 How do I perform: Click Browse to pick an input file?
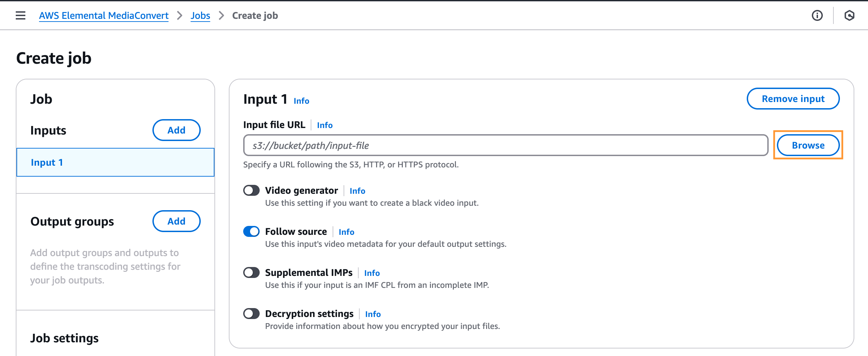click(x=808, y=145)
